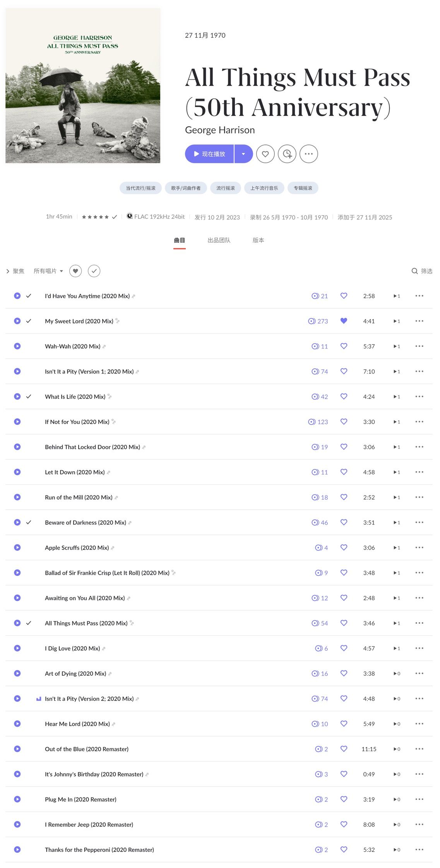The height and width of the screenshot is (868, 440).
Task: Open versions indicator for Let It Down
Action: pos(397,472)
